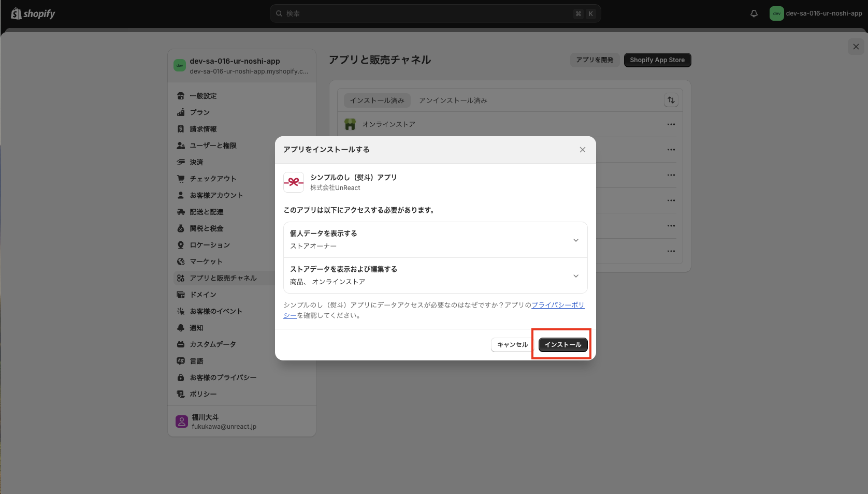This screenshot has width=868, height=494.
Task: Click the cart icon beside チェックアウト
Action: coord(181,179)
